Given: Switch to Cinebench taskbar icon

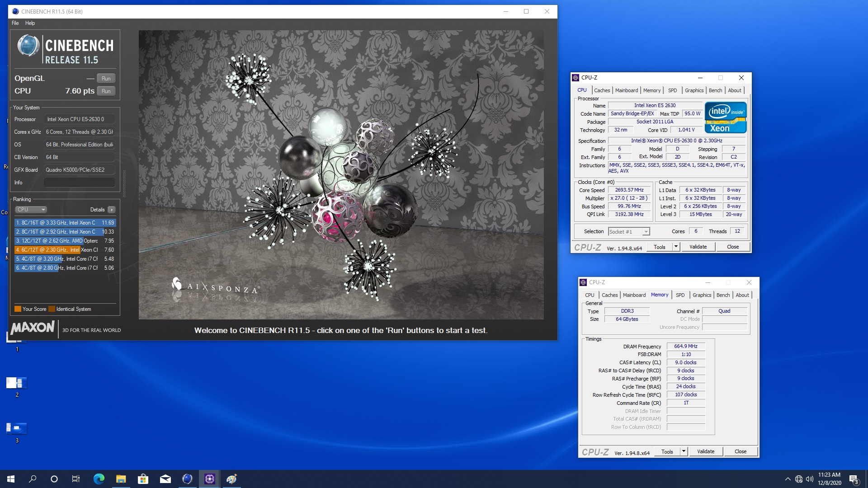Looking at the screenshot, I should coord(187,479).
